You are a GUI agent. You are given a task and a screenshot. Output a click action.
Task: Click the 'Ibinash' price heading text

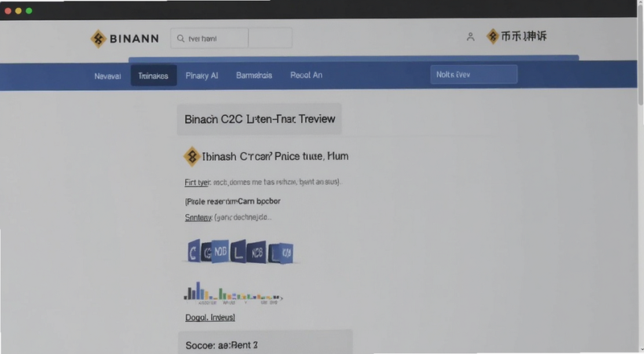(275, 156)
